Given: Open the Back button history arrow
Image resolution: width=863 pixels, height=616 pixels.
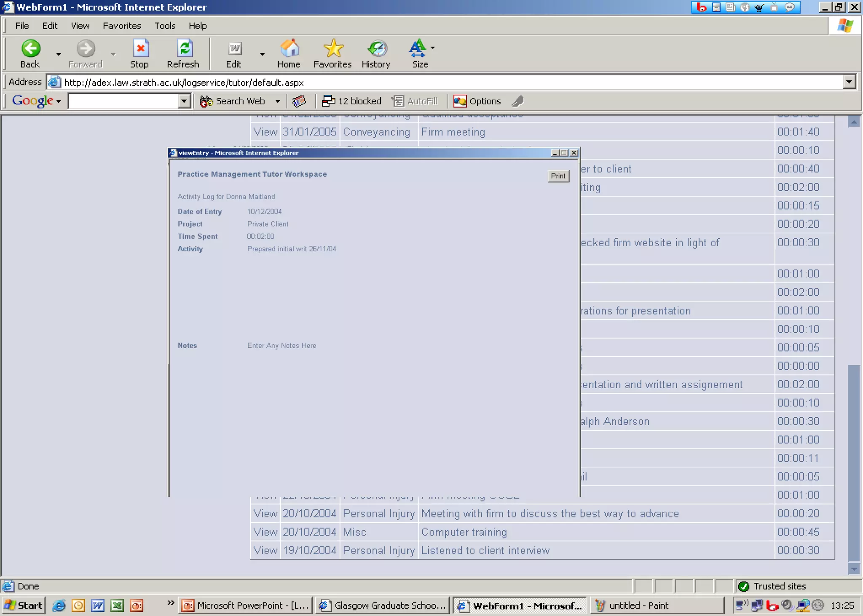Looking at the screenshot, I should 59,54.
